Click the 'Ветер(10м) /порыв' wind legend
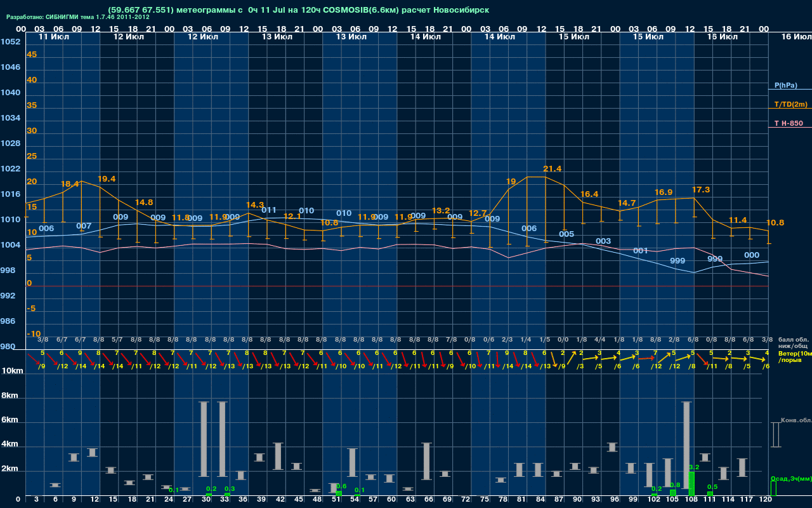The width and height of the screenshot is (812, 508). [x=794, y=356]
